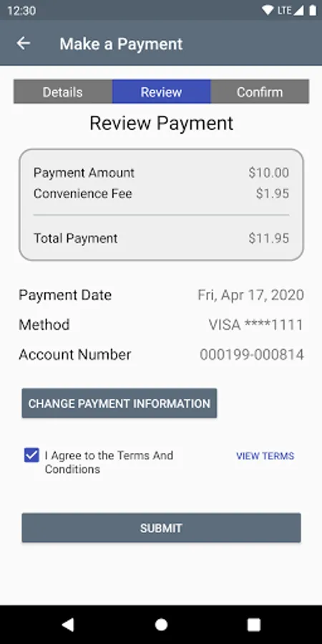322x644 pixels.
Task: Tap the Android home circle button
Action: coord(161,624)
